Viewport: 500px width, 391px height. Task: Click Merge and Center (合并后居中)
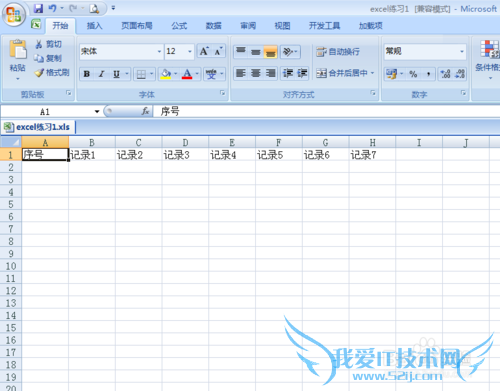(x=341, y=73)
